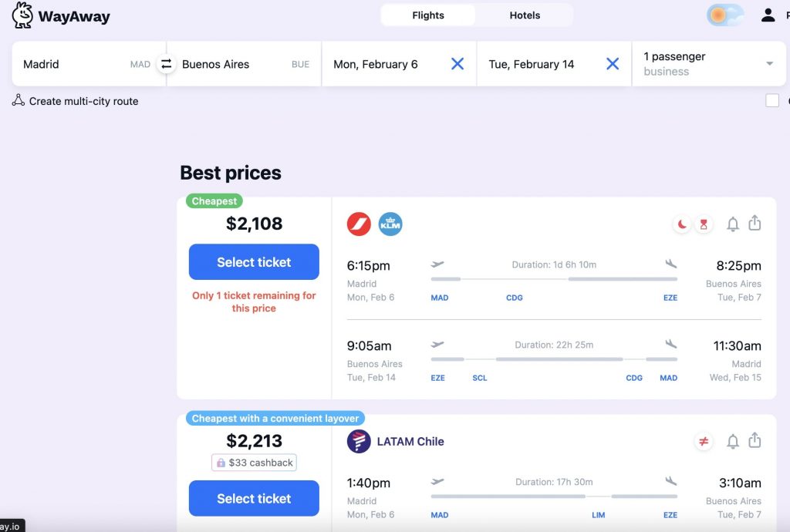790x532 pixels.
Task: Open the user profile icon
Action: [768, 15]
